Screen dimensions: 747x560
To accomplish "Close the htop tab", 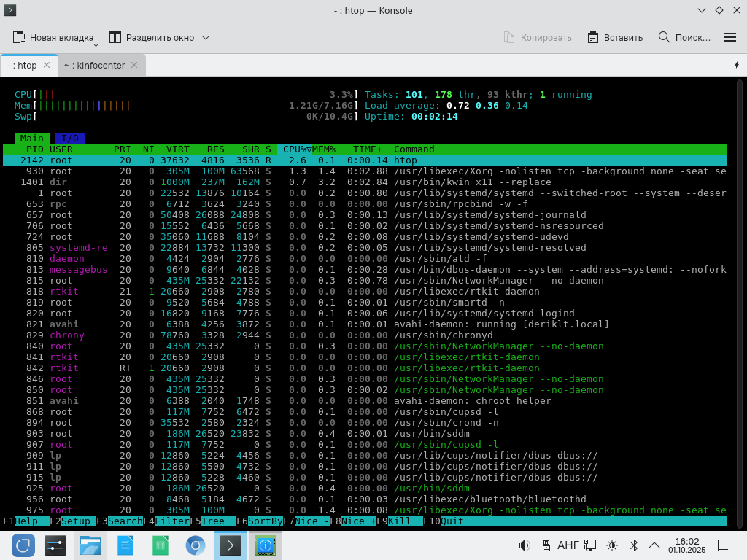I will point(47,65).
